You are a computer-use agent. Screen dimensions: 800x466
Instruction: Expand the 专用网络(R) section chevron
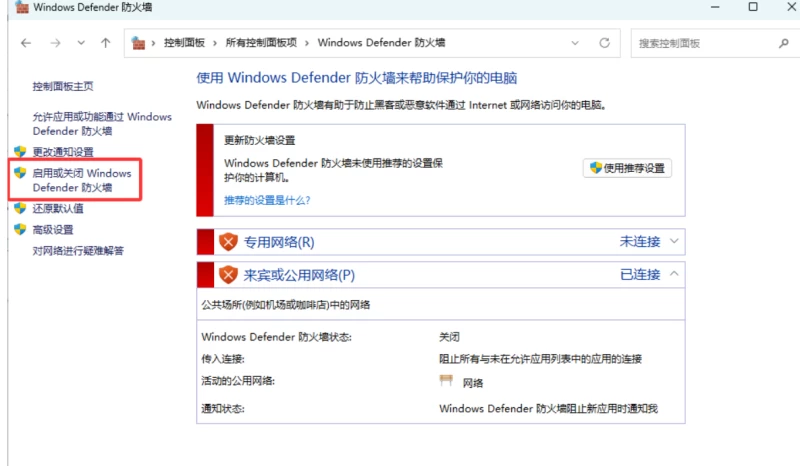click(x=675, y=242)
